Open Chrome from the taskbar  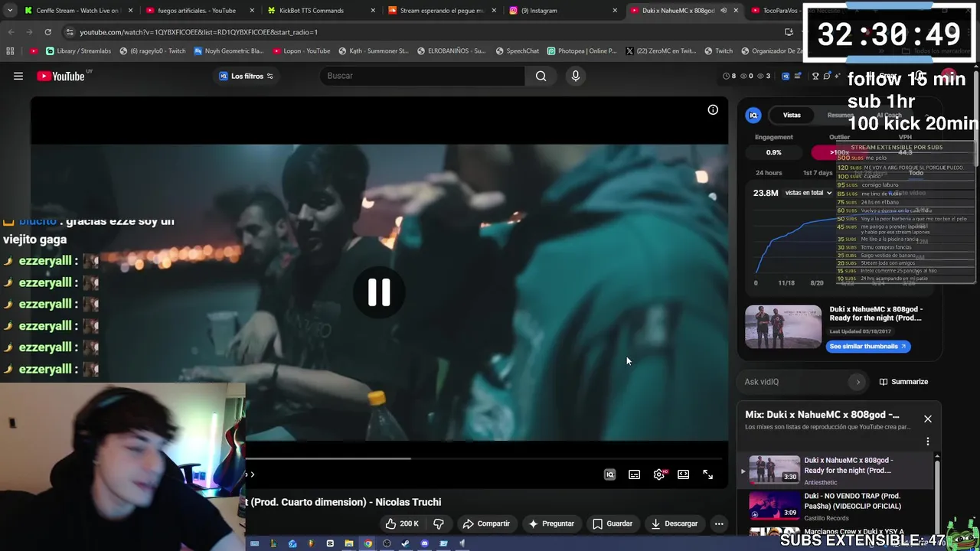367,543
